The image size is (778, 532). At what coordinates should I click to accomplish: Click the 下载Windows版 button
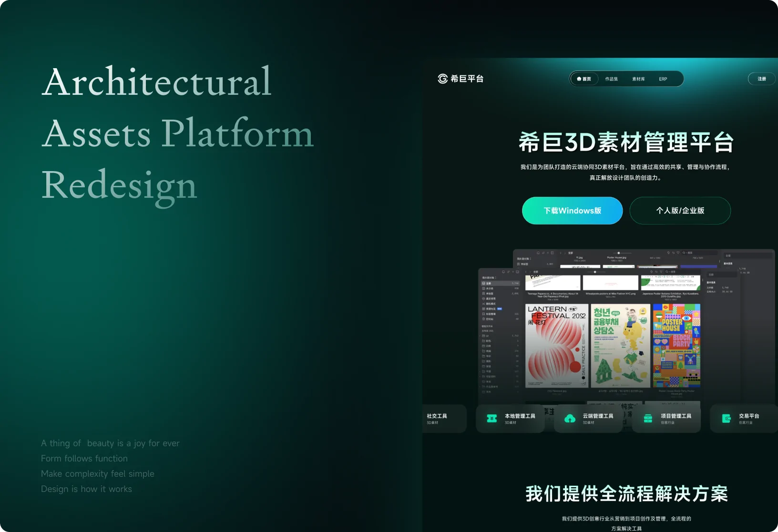point(573,211)
